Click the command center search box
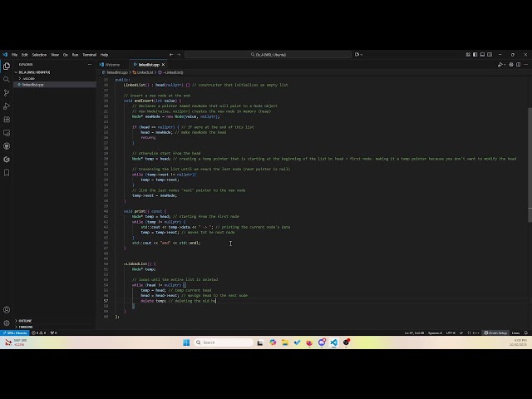The image size is (532, 399). point(268,55)
